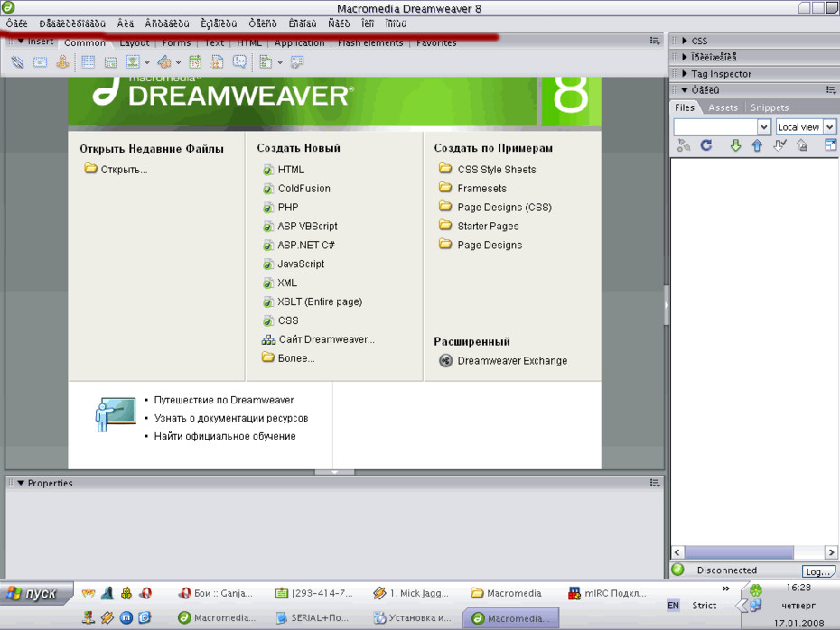Image resolution: width=840 pixels, height=630 pixels.
Task: Click the Templates icon in the Insert bar
Action: point(266,62)
